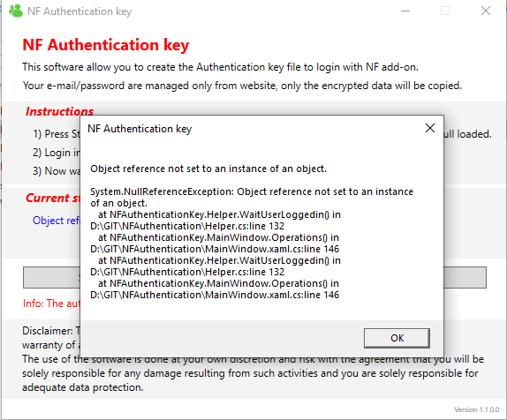507x420 pixels.
Task: Click the error dialog's title text
Action: pyautogui.click(x=140, y=129)
